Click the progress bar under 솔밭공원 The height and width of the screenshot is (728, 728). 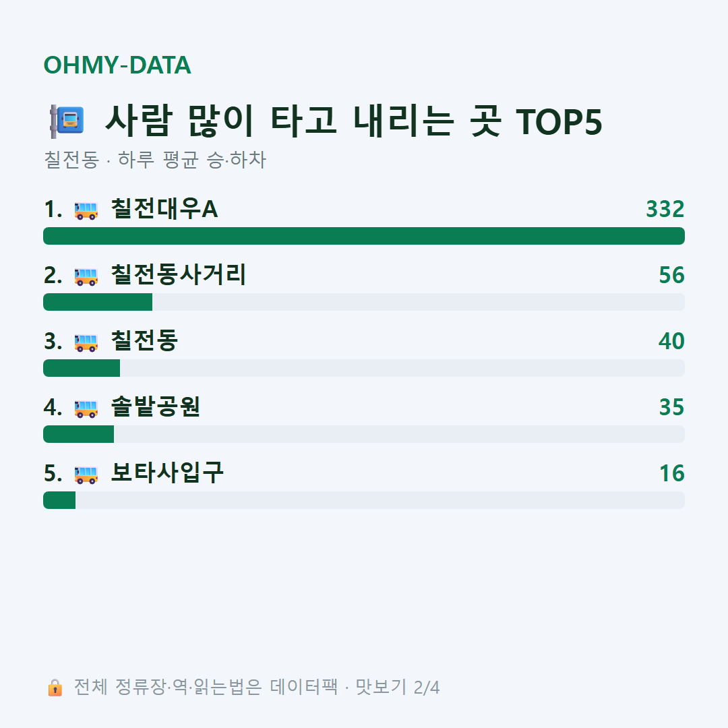(364, 434)
